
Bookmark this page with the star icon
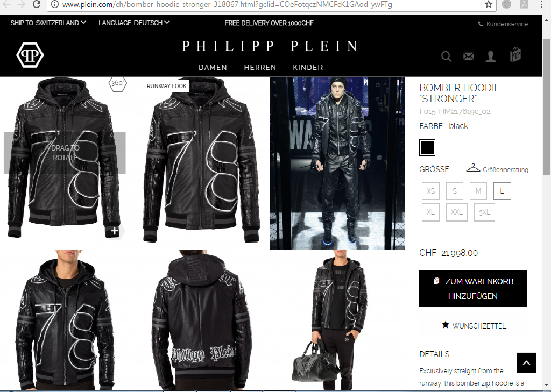488,4
